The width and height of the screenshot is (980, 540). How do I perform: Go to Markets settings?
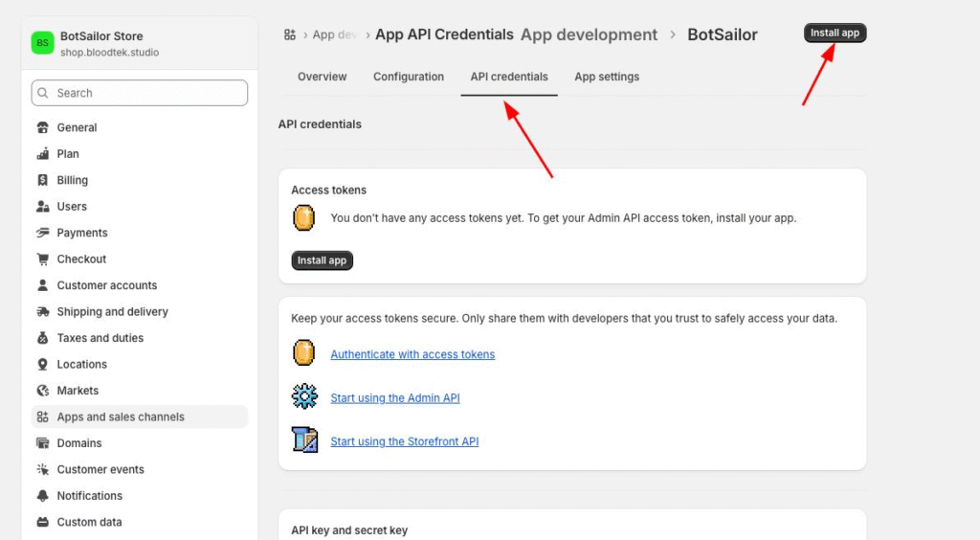[x=140, y=390]
